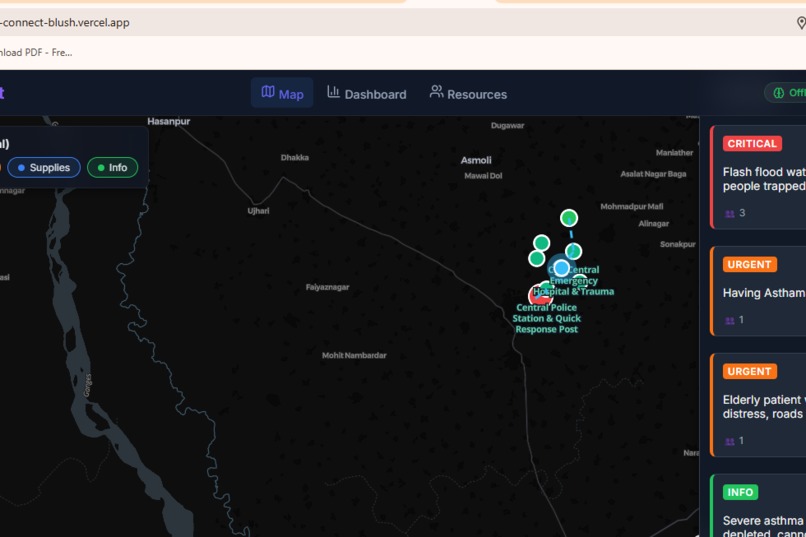806x537 pixels.
Task: Open the INFO Severe asthma alert card
Action: point(758,506)
